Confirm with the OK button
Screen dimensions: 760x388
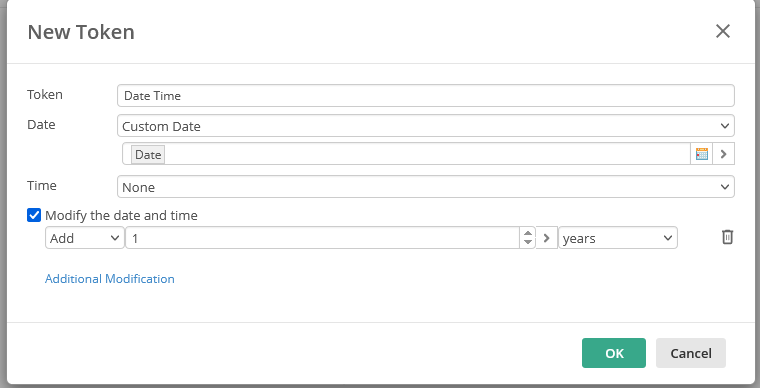(x=614, y=353)
